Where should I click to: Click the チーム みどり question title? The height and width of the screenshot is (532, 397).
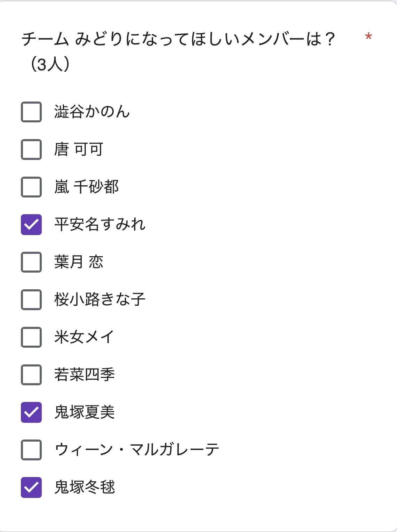(x=178, y=39)
